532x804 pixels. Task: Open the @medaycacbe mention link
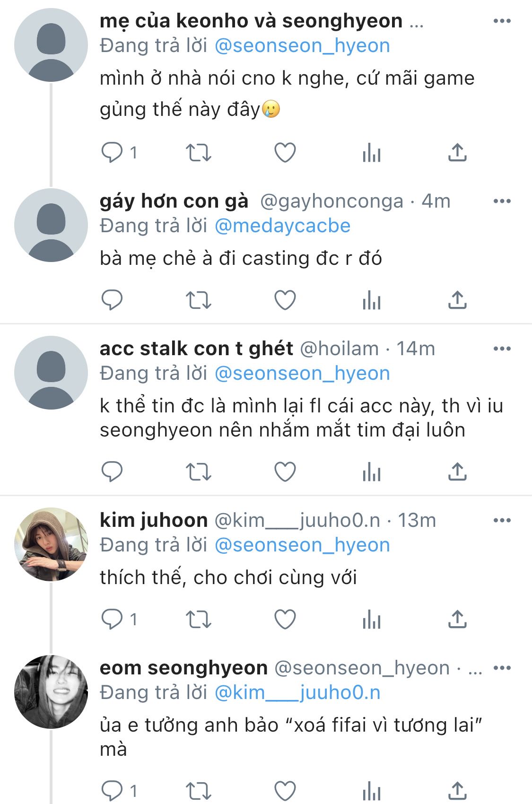282,226
